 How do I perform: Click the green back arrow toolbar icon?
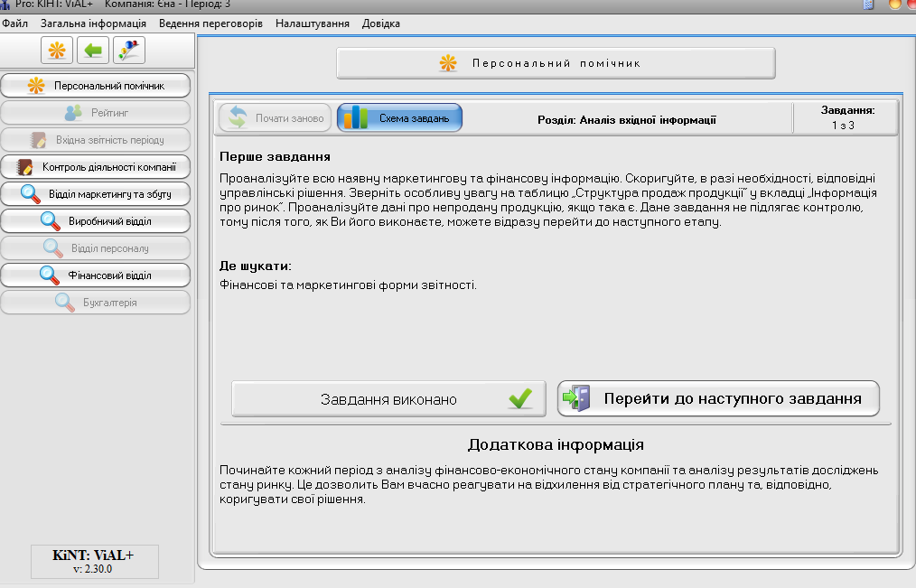[x=93, y=51]
